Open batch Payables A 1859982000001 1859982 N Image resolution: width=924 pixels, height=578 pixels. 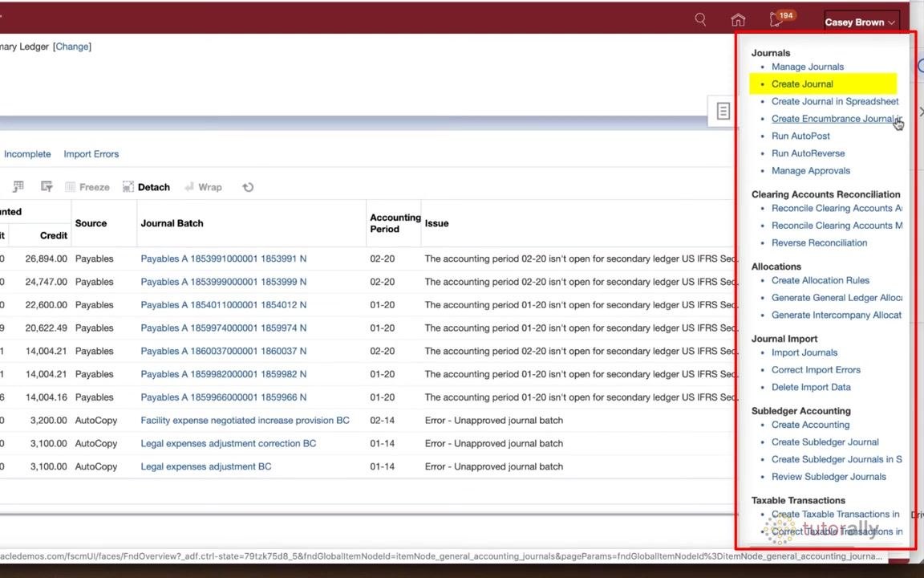coord(223,374)
